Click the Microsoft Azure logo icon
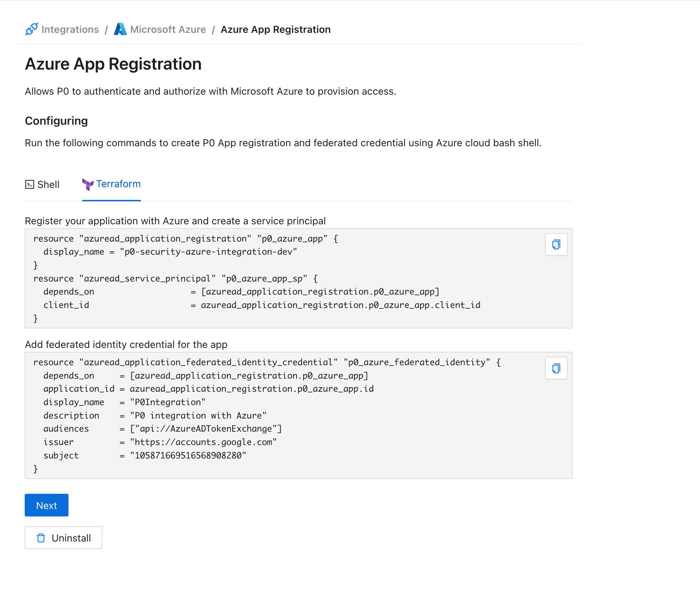 tap(120, 29)
